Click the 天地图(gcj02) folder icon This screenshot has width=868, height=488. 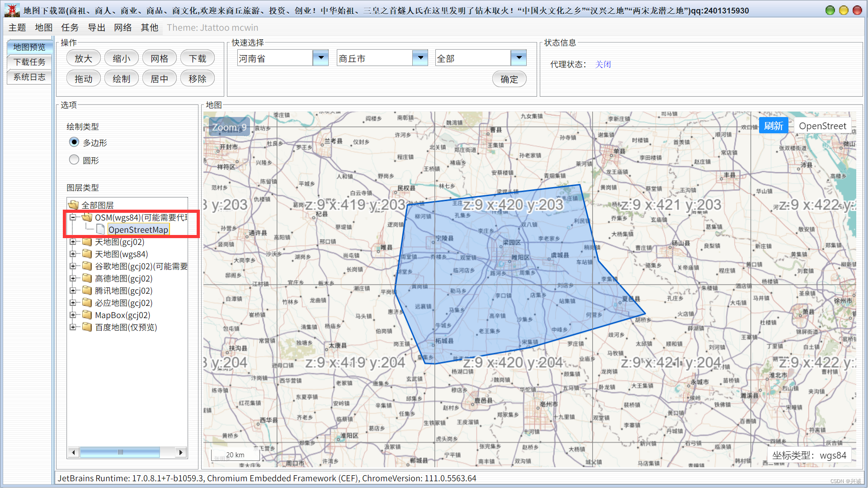pyautogui.click(x=87, y=242)
